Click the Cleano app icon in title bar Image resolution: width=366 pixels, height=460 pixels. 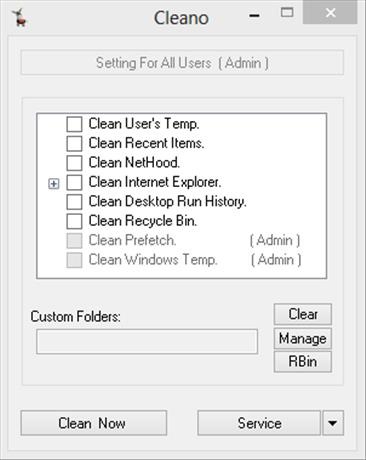[x=20, y=18]
